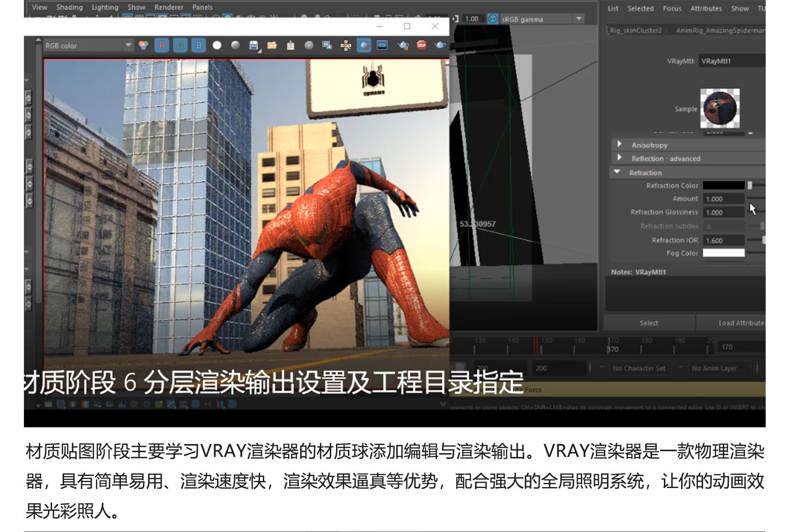Click the Notes VRayMtl1 text area

(x=685, y=294)
